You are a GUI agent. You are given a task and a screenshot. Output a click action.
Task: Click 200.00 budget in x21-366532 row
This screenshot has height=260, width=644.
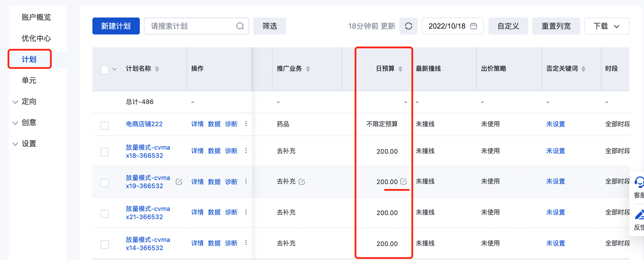(x=387, y=213)
